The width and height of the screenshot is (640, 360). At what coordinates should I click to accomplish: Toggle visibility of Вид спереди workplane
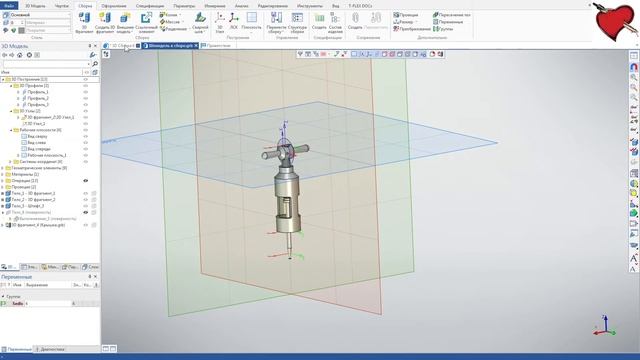pyautogui.click(x=86, y=149)
